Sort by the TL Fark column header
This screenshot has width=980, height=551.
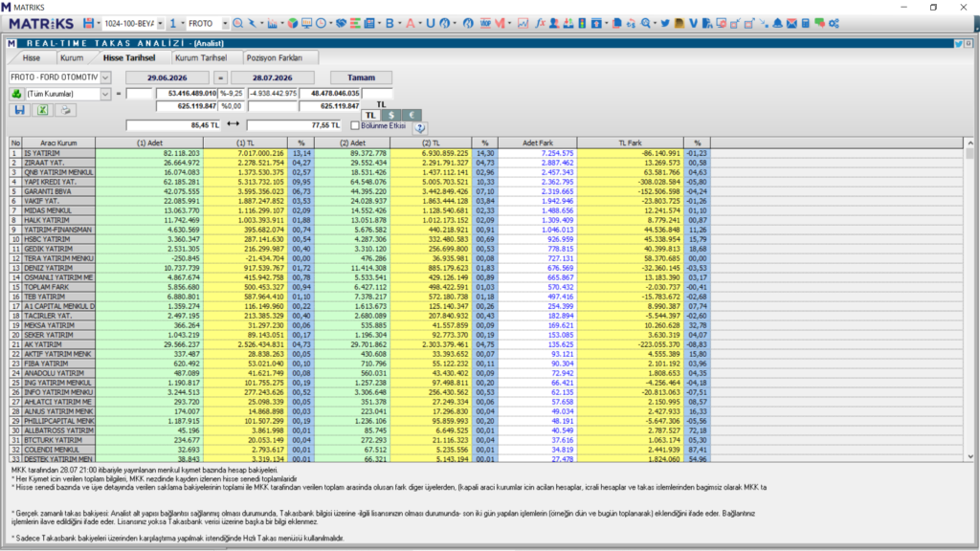630,143
